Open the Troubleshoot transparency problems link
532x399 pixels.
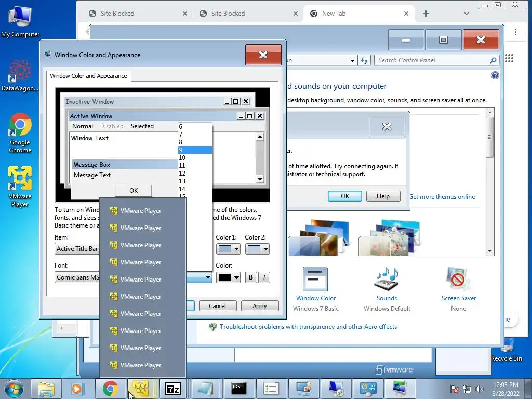[x=308, y=327]
